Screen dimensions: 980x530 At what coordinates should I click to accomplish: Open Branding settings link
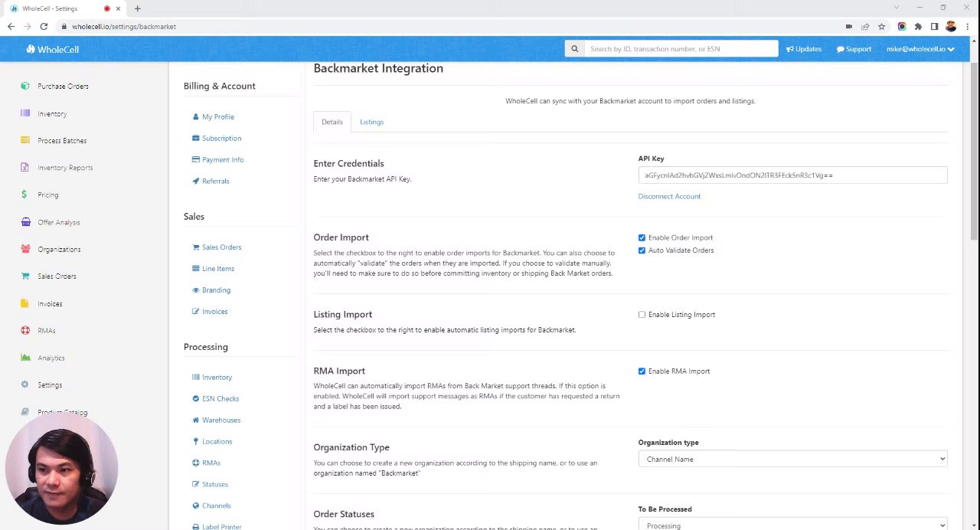tap(216, 290)
